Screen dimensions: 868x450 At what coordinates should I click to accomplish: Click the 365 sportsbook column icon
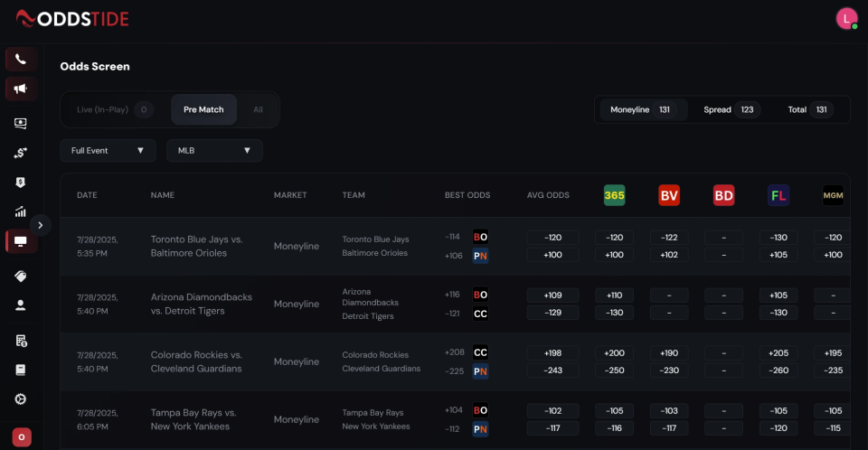tap(615, 195)
